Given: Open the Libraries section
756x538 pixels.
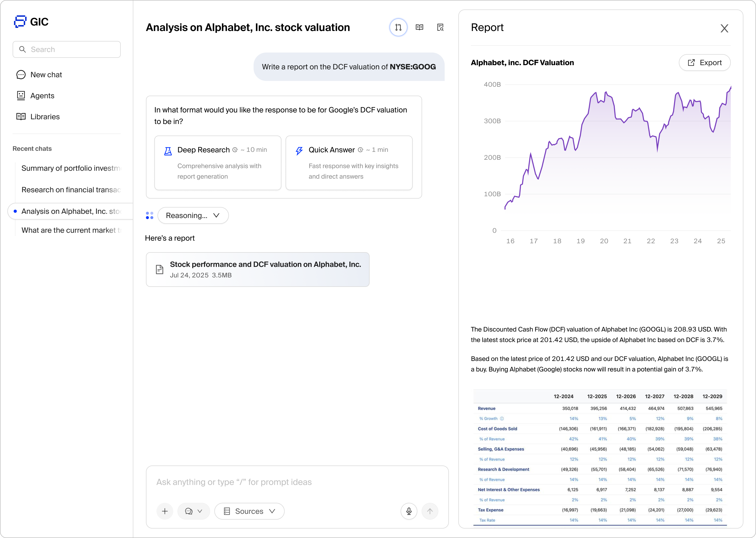Looking at the screenshot, I should tap(38, 117).
